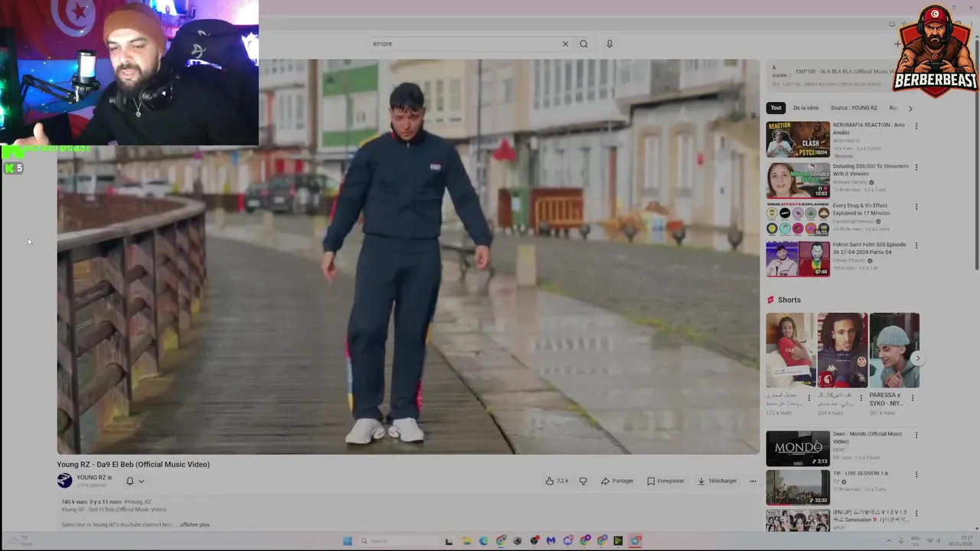Expand the description with "...afficher plus"
Image resolution: width=980 pixels, height=551 pixels.
coord(193,525)
